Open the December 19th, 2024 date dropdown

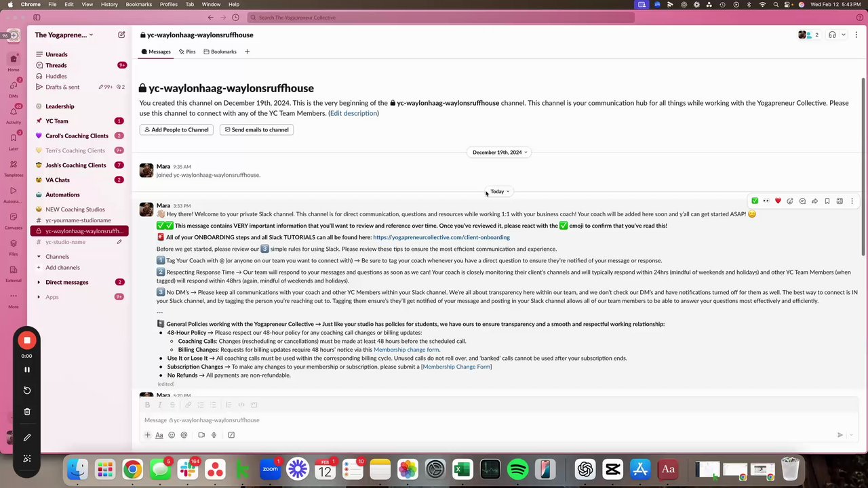[x=500, y=152]
